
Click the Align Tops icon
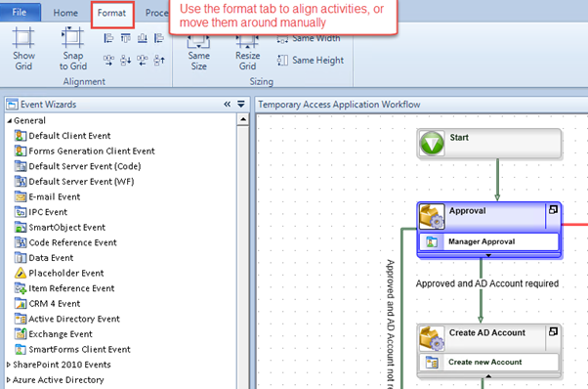pyautogui.click(x=126, y=38)
